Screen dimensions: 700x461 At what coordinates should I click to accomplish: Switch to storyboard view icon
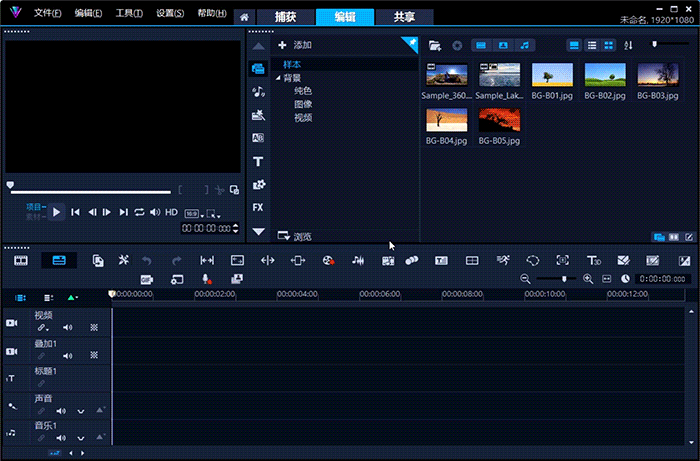click(20, 260)
